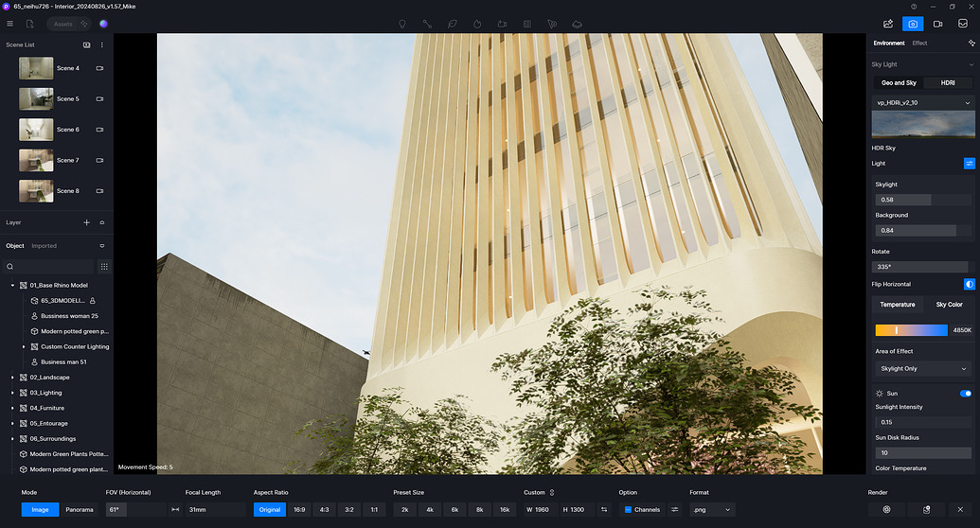The image size is (980, 528).
Task: Select Scene 7 thumbnail
Action: point(36,160)
